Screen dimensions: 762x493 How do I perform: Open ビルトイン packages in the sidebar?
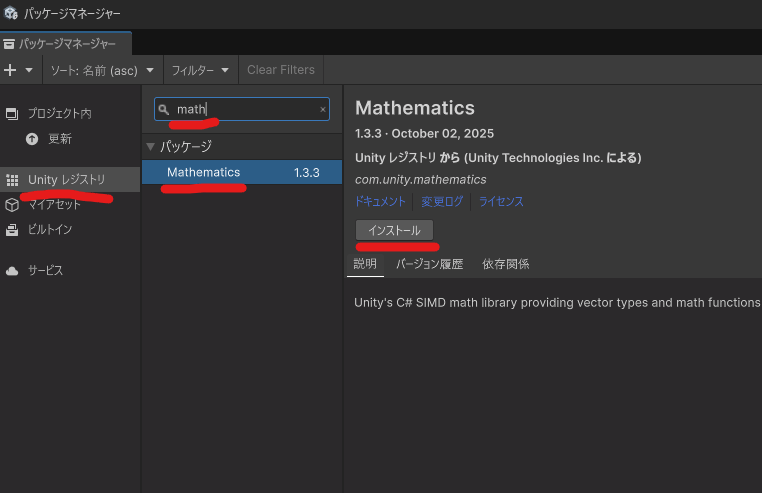pyautogui.click(x=50, y=230)
